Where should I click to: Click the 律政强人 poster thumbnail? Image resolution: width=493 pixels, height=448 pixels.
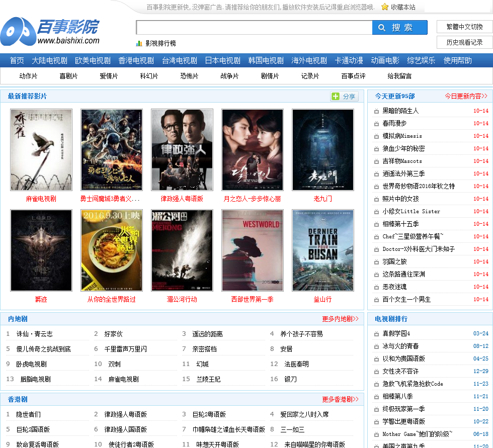pos(182,150)
